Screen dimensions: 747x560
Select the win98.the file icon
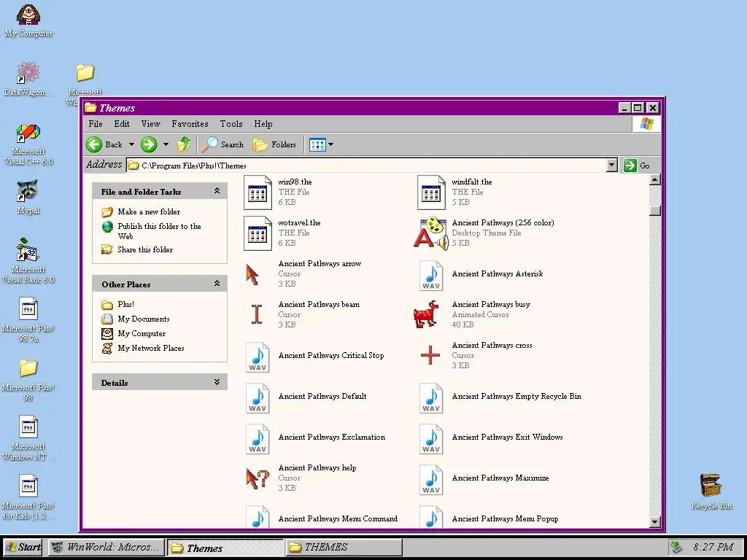click(258, 192)
